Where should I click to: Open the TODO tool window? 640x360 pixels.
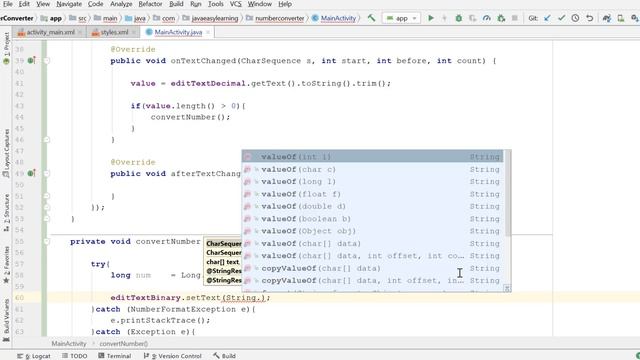[x=75, y=356]
